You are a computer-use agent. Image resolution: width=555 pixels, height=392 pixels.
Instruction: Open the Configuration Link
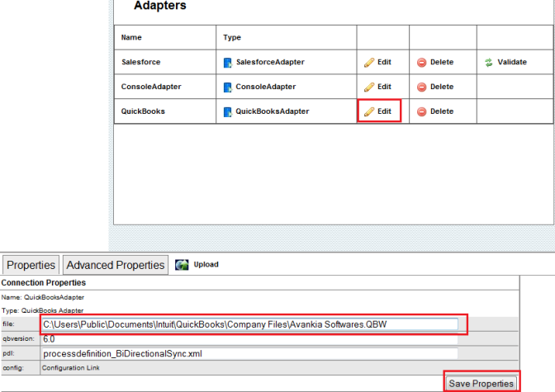pyautogui.click(x=72, y=367)
